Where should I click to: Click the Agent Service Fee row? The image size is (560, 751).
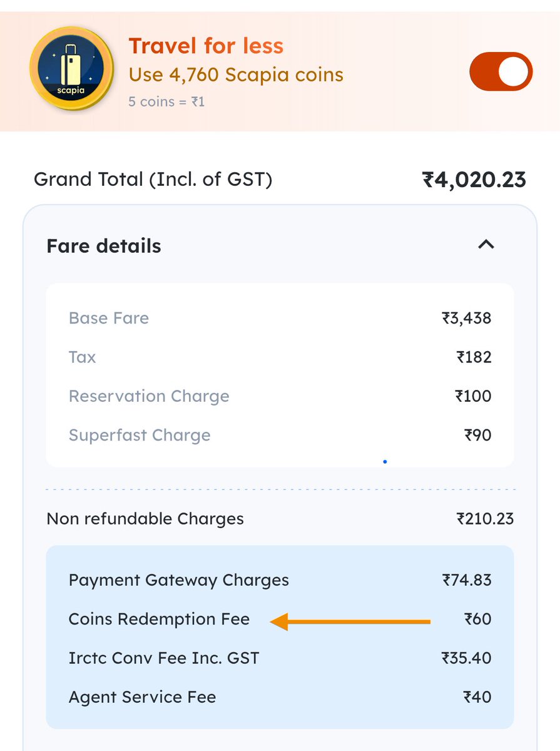coord(279,697)
